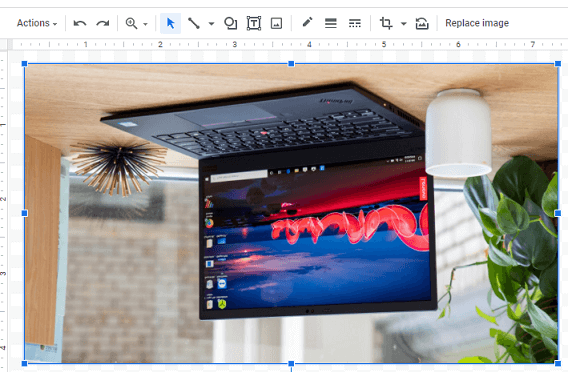
Task: Open the border weight options
Action: [331, 23]
